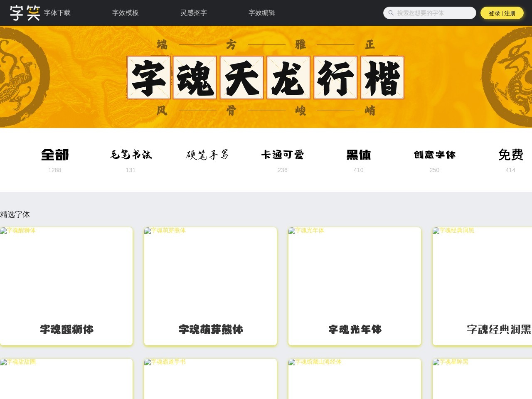Open the 字体下载 menu item
Screen dimensions: 532x399
coord(57,13)
